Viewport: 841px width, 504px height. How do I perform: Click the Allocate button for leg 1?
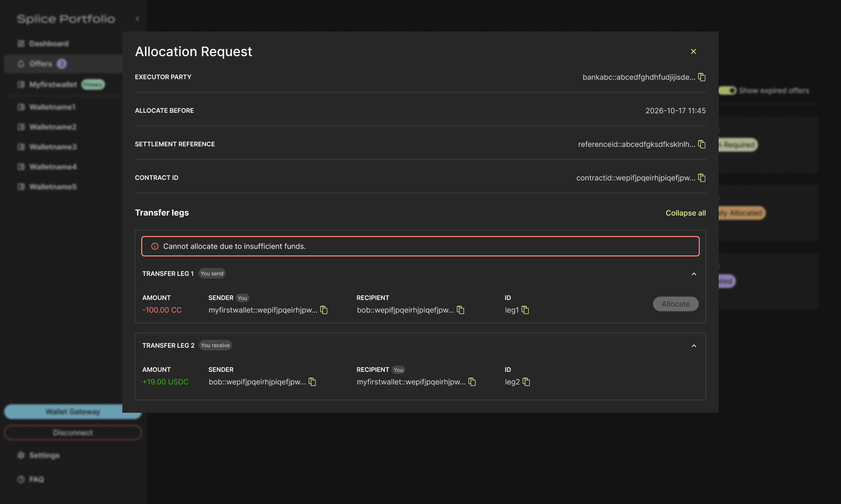pos(676,304)
